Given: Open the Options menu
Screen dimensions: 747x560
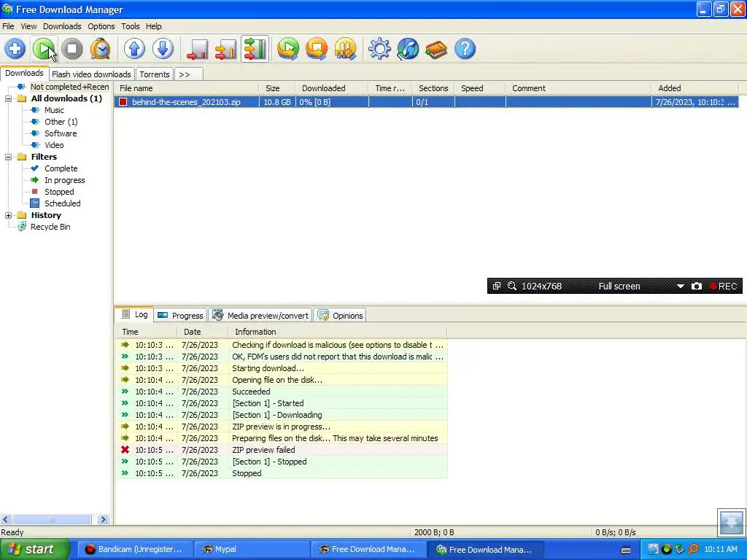Looking at the screenshot, I should (101, 26).
